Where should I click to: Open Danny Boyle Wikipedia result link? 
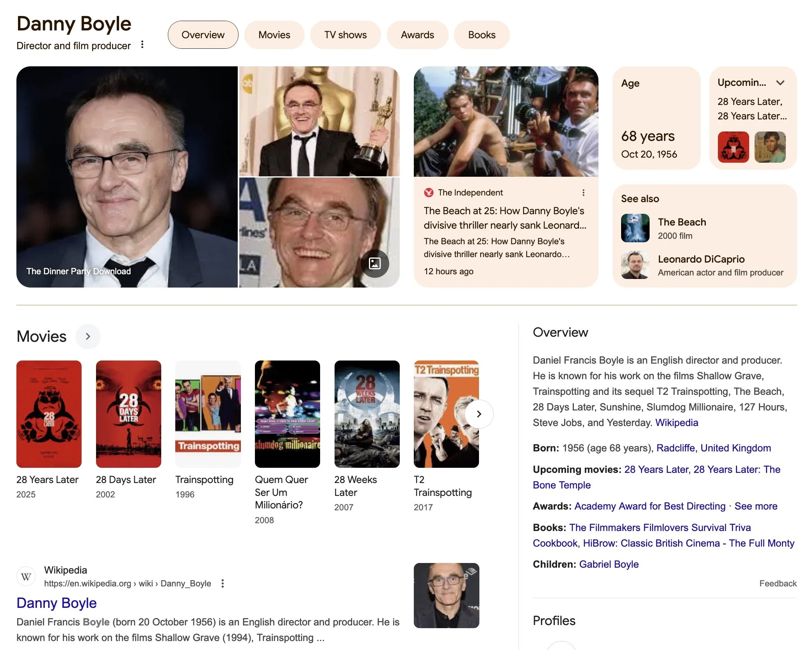[x=57, y=603]
